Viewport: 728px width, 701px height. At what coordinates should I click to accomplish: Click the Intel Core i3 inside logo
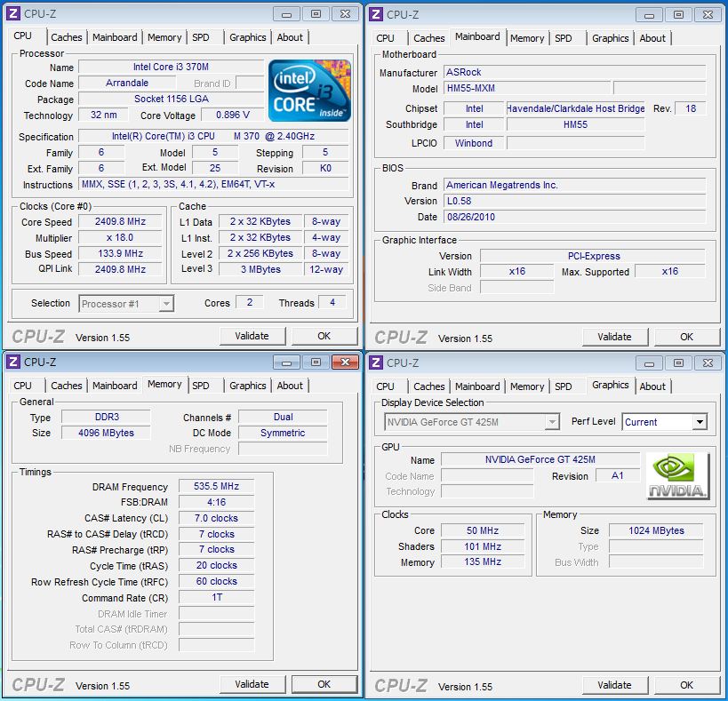pyautogui.click(x=309, y=91)
